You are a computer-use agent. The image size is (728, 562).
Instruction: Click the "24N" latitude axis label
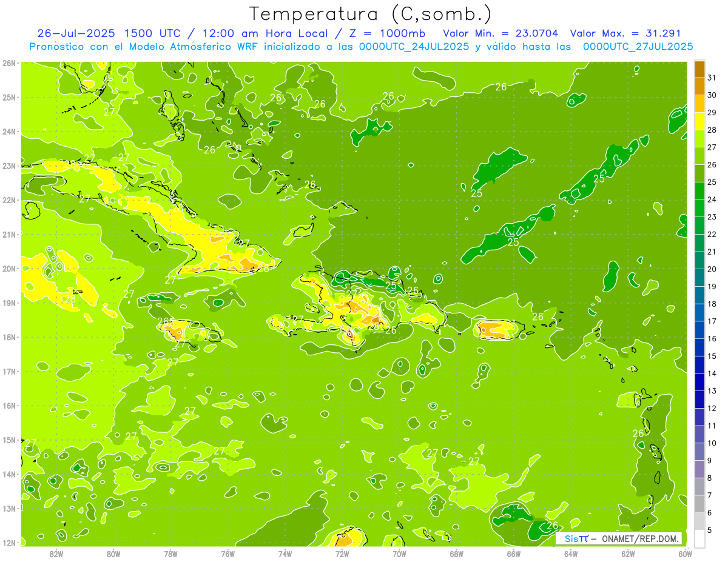click(x=9, y=131)
